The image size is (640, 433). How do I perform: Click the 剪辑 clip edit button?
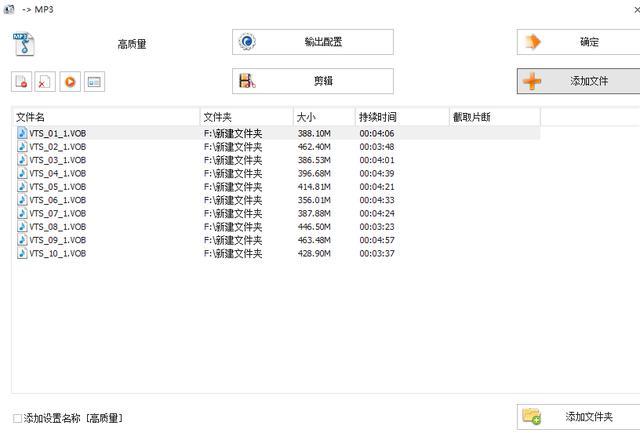click(313, 81)
